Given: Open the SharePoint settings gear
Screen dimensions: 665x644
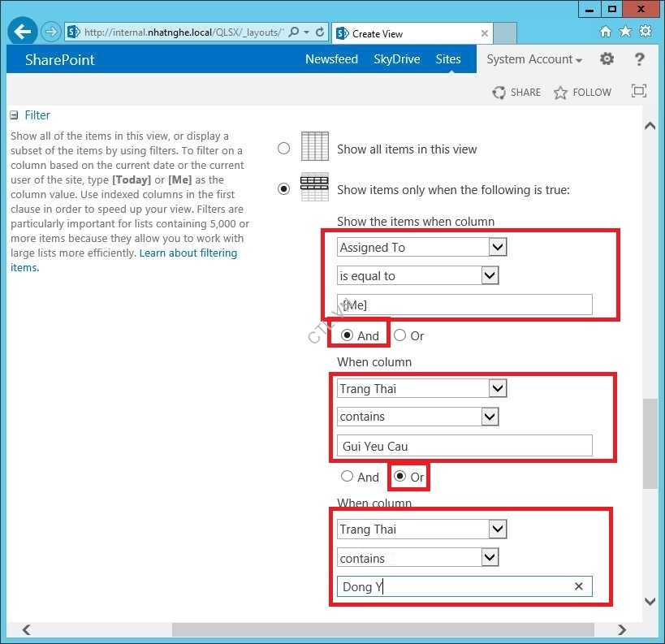Looking at the screenshot, I should pyautogui.click(x=607, y=59).
